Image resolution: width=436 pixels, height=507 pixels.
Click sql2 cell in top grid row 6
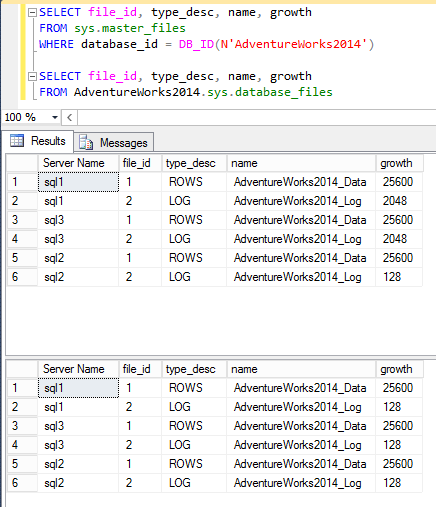(78, 277)
